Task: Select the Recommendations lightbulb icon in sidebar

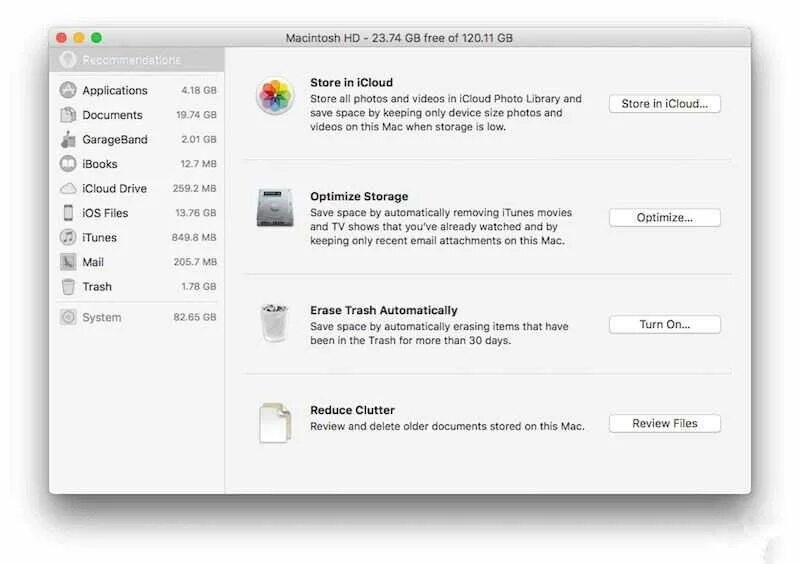Action: 68,60
